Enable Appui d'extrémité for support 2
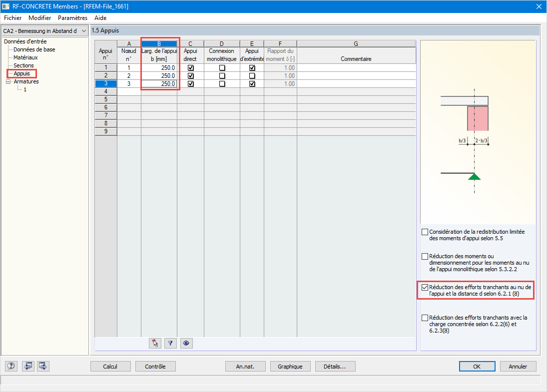This screenshot has width=547, height=392. pyautogui.click(x=252, y=76)
